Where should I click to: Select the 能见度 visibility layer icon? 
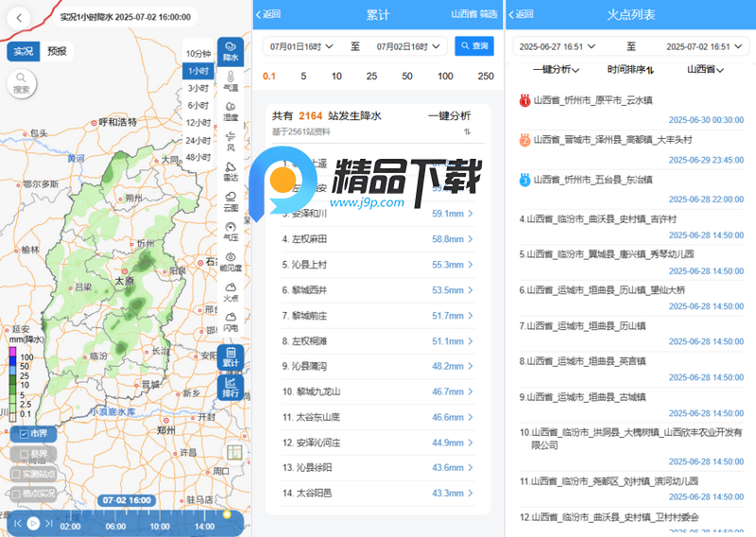point(231,262)
